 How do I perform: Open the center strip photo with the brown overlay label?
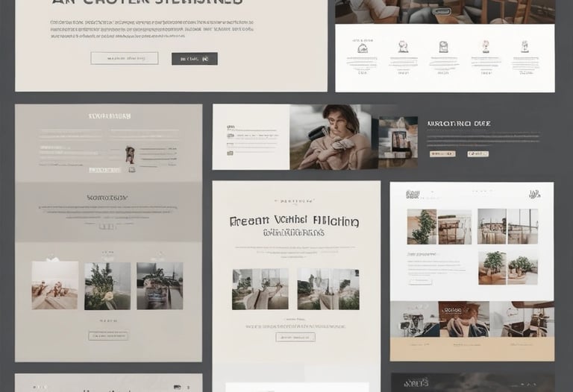pos(464,319)
